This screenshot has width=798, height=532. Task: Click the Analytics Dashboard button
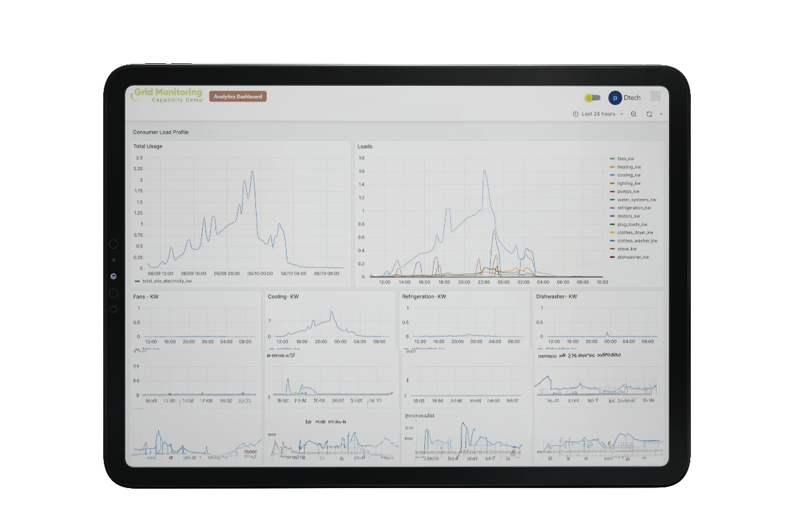pos(238,96)
